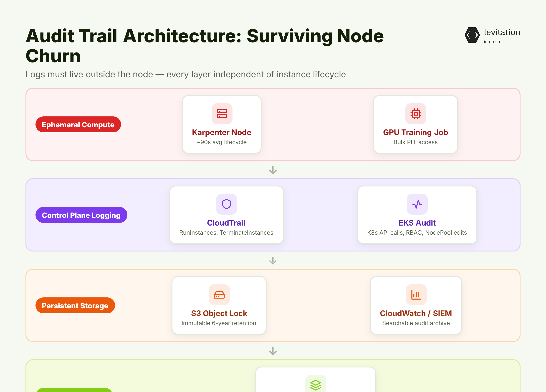This screenshot has width=546, height=392.
Task: Click the '~90s avg lifecycle' text
Action: (222, 142)
